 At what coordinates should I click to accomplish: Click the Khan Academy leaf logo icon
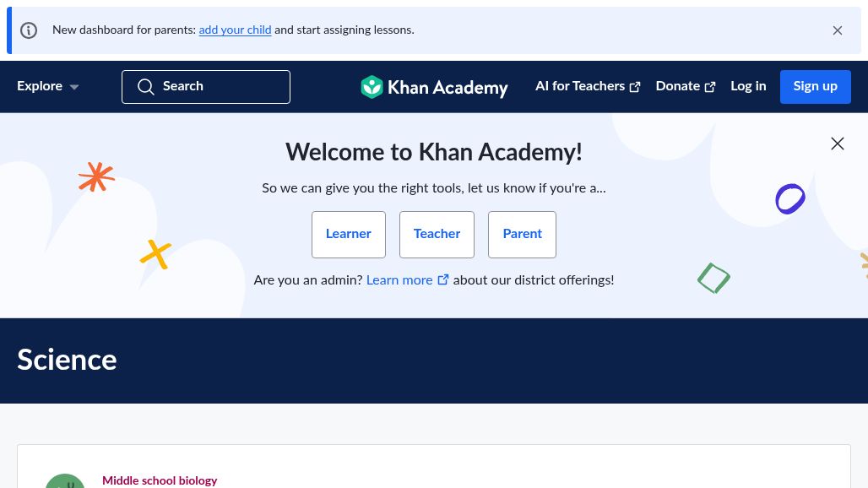point(372,87)
